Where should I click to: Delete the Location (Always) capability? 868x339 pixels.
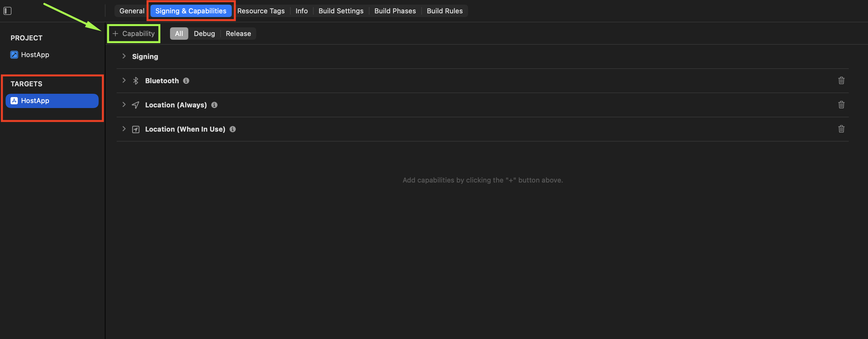(x=841, y=105)
